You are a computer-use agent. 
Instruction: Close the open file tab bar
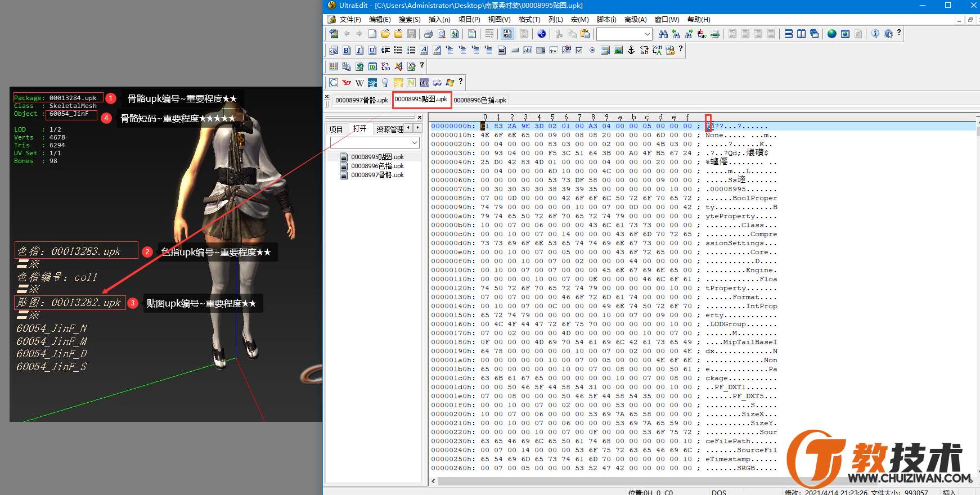coord(327,97)
